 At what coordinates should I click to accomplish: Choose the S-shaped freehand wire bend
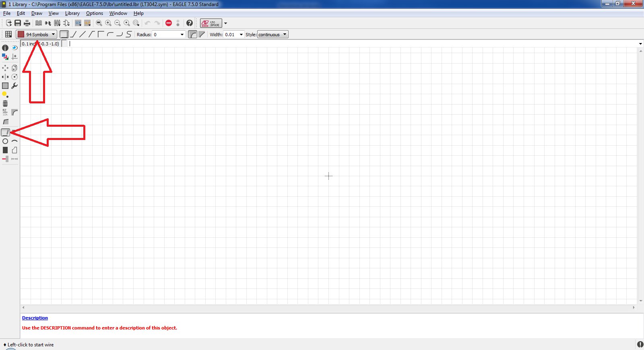pos(129,34)
